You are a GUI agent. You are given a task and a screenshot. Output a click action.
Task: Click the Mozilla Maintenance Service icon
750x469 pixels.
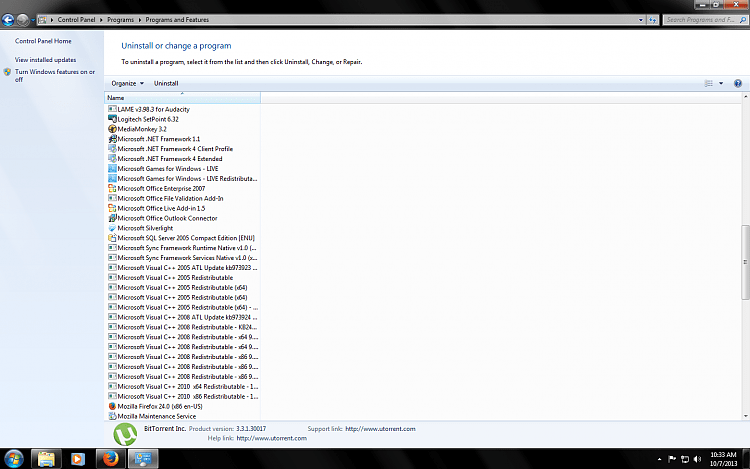tap(112, 416)
